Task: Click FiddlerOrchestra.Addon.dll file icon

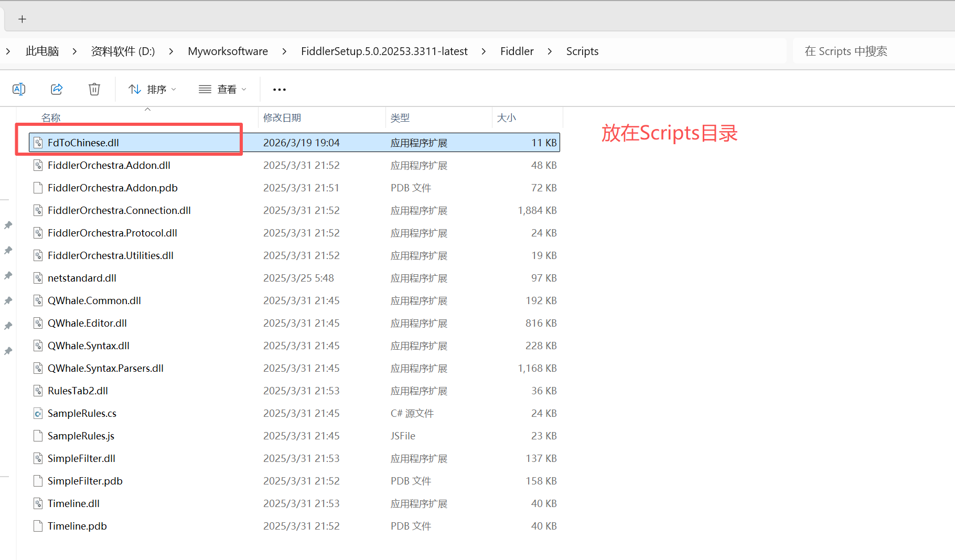Action: pos(38,165)
